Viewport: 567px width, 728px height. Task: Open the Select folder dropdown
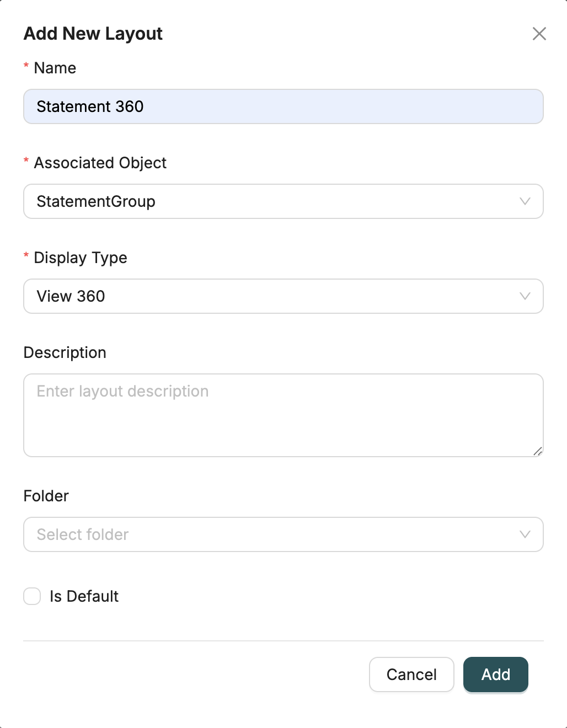click(276, 534)
